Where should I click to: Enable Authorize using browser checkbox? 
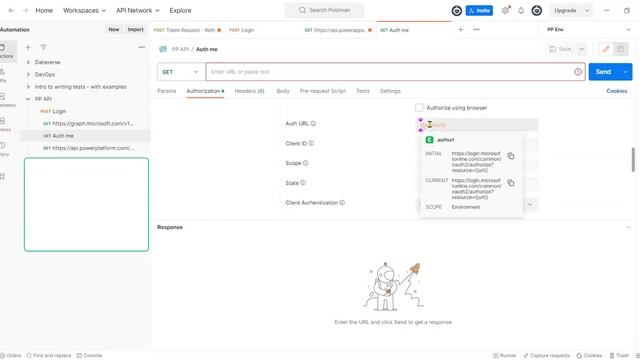(419, 108)
